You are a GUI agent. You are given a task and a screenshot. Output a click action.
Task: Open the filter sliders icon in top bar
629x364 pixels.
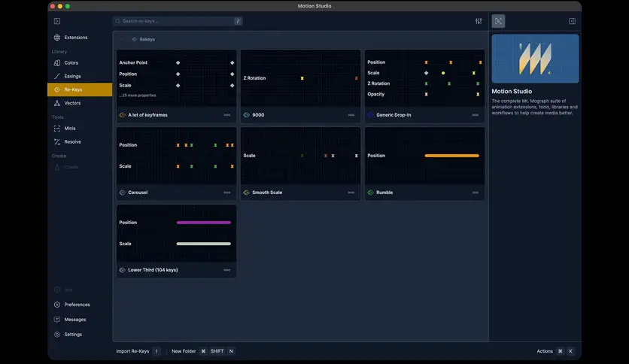point(479,21)
